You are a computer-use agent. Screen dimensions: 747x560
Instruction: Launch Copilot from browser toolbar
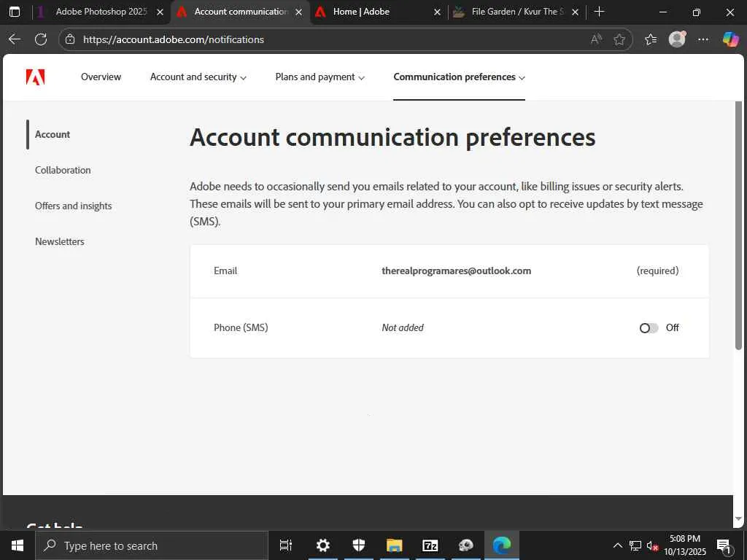(x=730, y=39)
